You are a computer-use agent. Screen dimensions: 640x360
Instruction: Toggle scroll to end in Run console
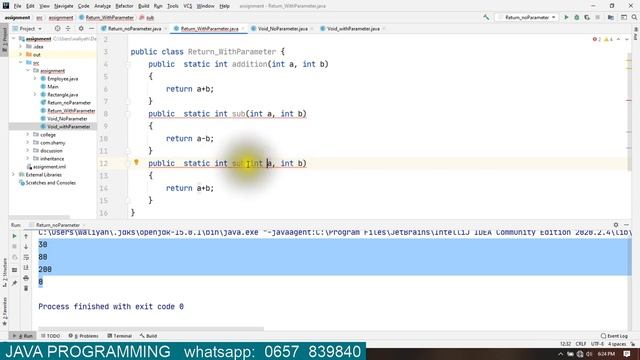(x=26, y=267)
